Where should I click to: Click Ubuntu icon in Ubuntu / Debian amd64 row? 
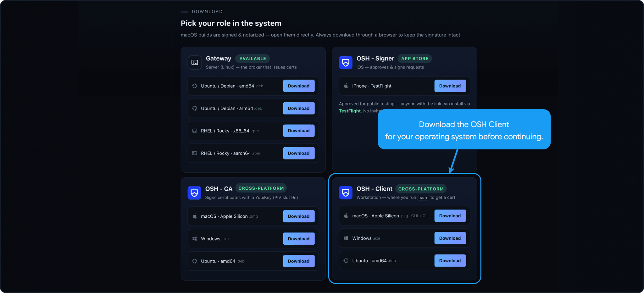point(195,86)
